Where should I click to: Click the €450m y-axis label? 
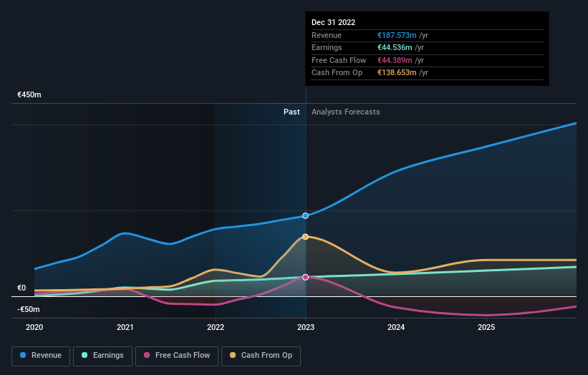click(29, 94)
